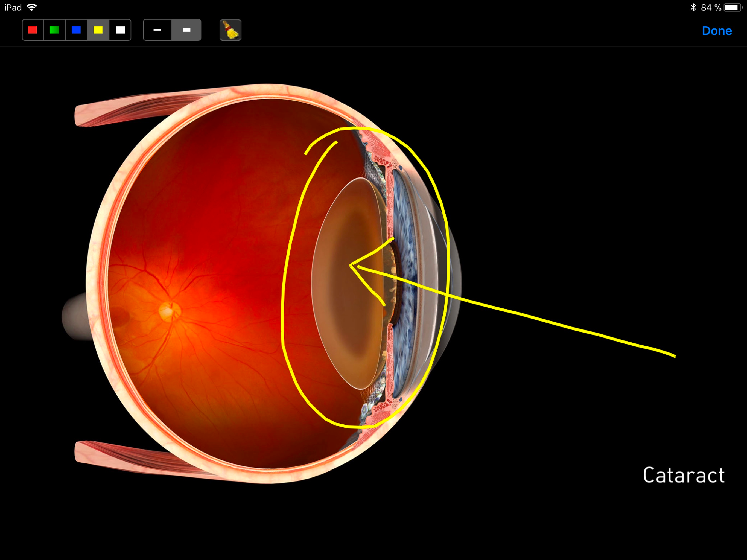Choose the thick line width
This screenshot has height=560, width=747.
pos(186,30)
